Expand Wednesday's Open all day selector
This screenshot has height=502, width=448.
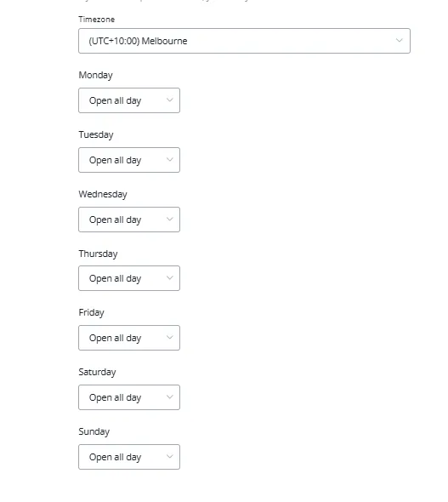(x=129, y=220)
